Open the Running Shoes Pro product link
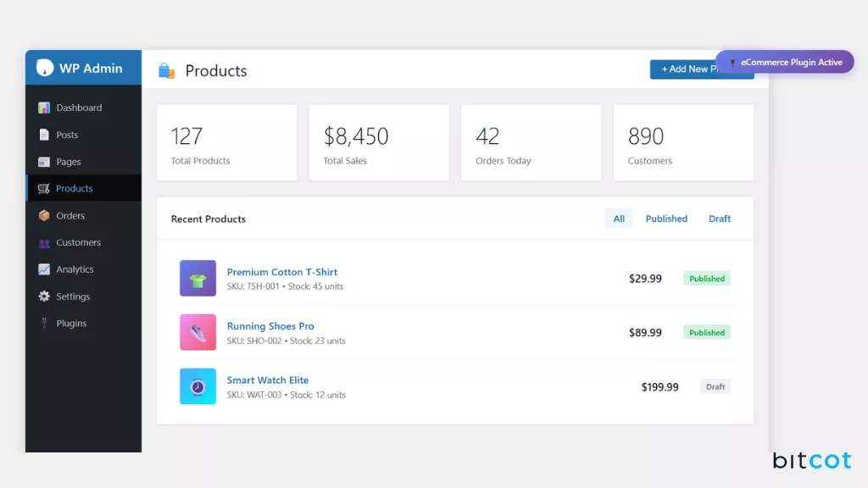The height and width of the screenshot is (488, 868). (x=270, y=326)
